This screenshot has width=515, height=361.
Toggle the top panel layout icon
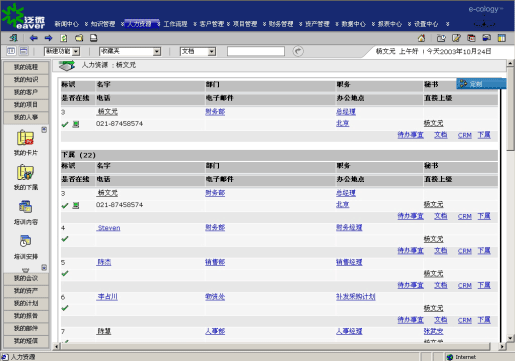[x=24, y=51]
